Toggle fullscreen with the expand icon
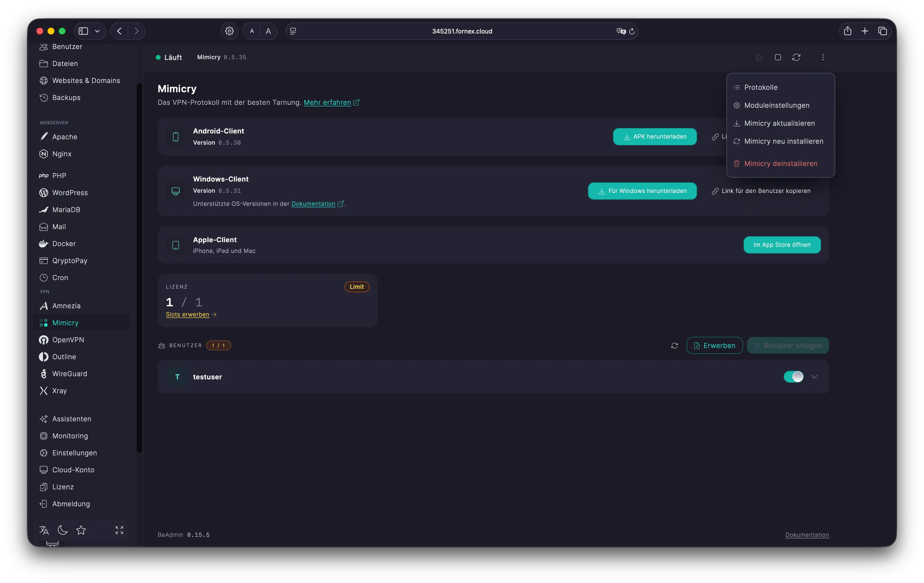This screenshot has width=924, height=583. 119,530
